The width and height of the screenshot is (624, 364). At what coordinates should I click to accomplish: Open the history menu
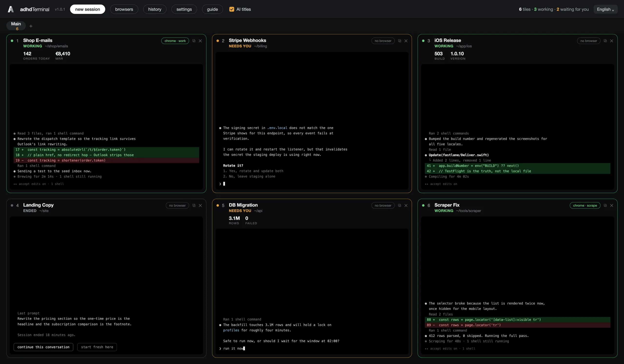tap(155, 9)
